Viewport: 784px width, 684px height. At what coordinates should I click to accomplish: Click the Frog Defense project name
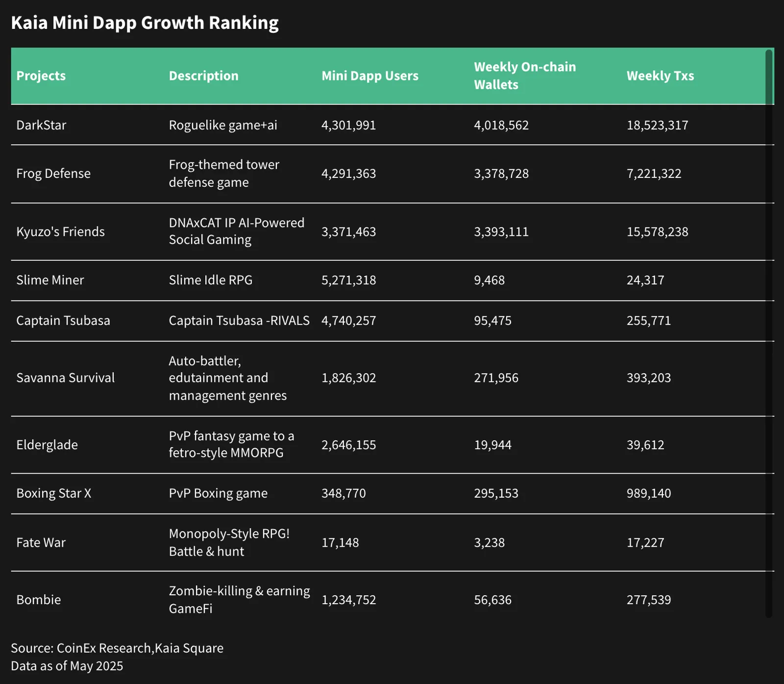(53, 174)
